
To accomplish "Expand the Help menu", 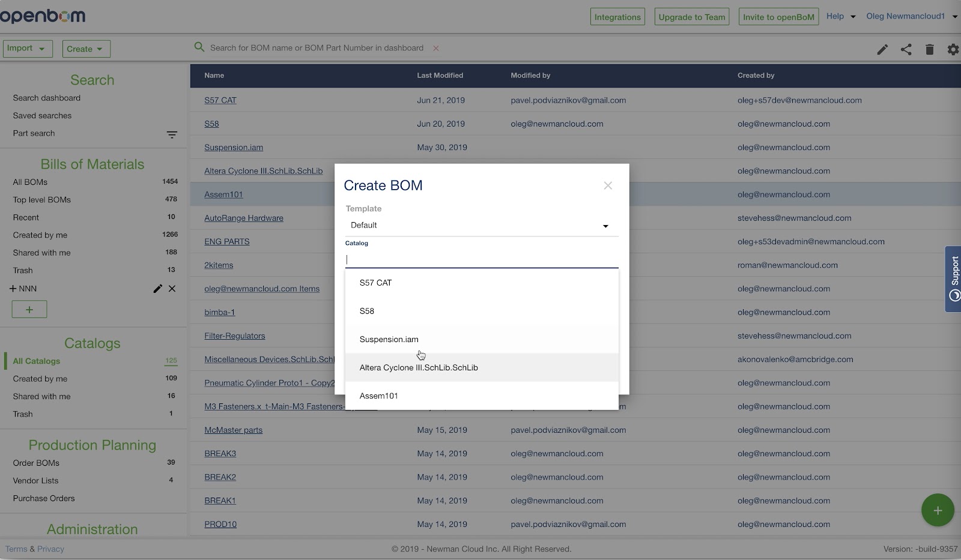I will point(840,16).
